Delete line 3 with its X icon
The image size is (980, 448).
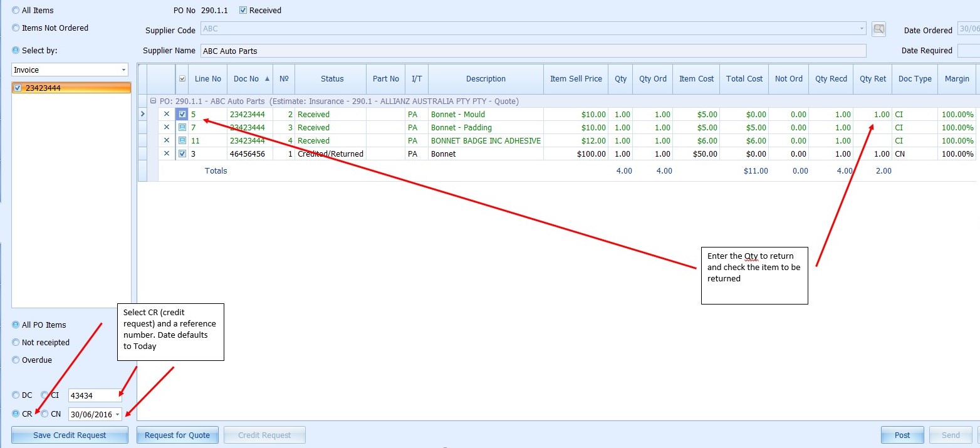[167, 154]
